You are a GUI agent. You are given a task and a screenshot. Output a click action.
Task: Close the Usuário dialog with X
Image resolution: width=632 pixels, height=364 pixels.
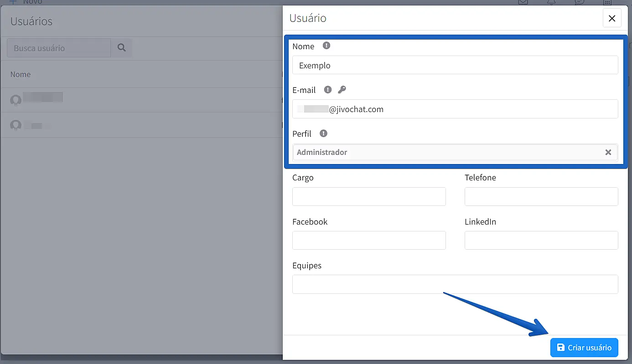611,18
